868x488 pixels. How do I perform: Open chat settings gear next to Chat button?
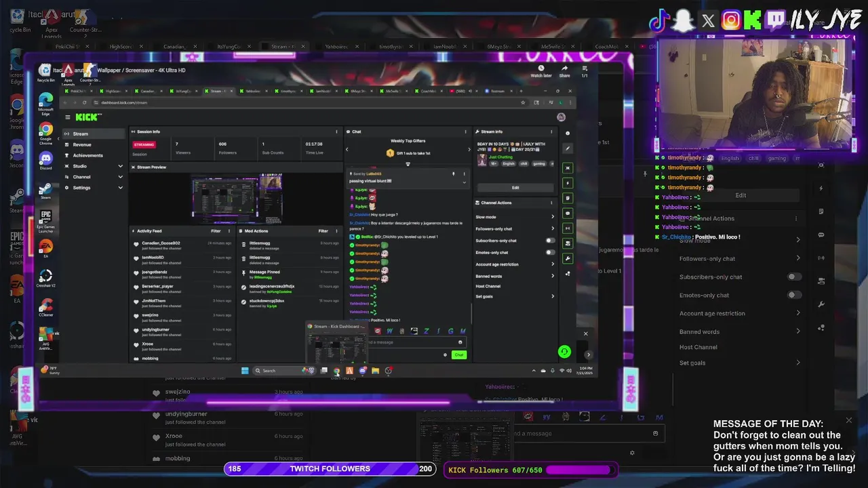(445, 354)
